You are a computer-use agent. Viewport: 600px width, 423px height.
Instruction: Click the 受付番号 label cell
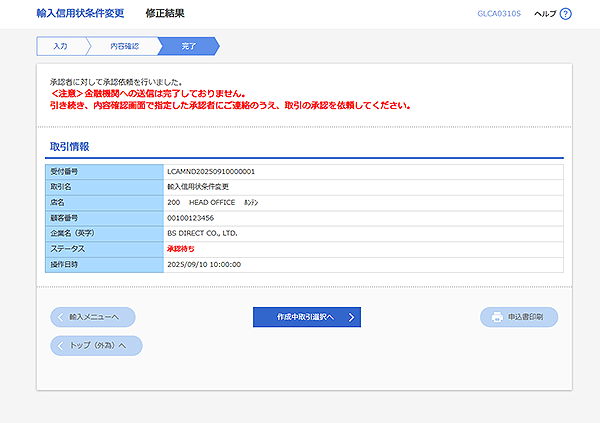tap(104, 172)
